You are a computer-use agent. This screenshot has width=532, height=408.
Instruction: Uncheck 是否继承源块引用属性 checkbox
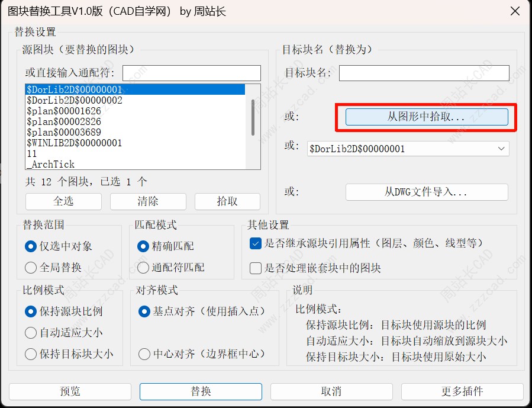tap(256, 243)
